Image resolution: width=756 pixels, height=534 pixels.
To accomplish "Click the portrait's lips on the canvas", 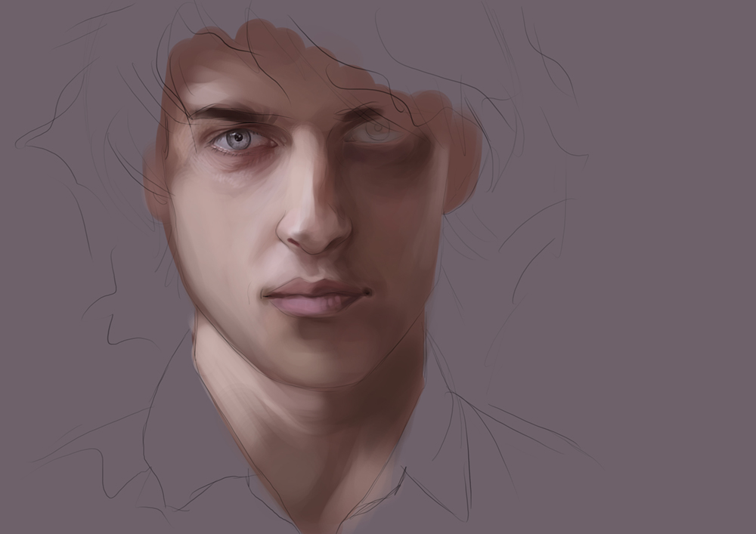I will point(318,297).
